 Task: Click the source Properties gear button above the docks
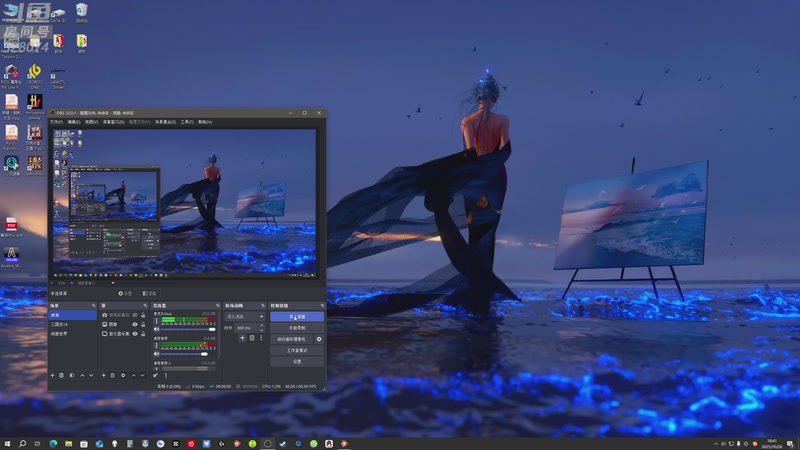coord(125,293)
